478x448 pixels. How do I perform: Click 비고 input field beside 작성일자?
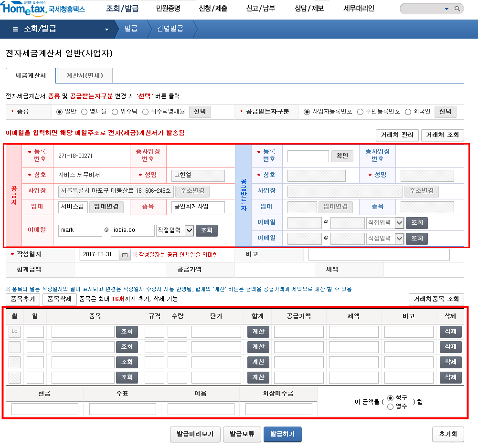click(x=379, y=255)
